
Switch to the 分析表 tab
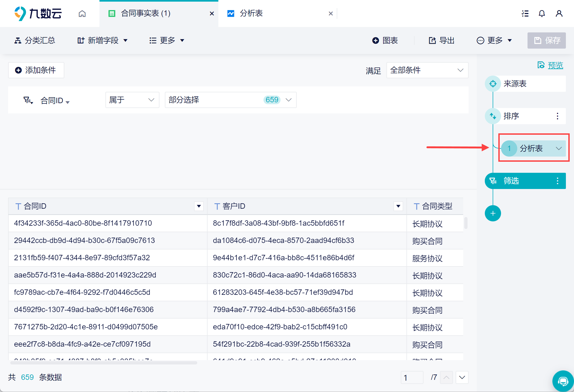pyautogui.click(x=251, y=13)
